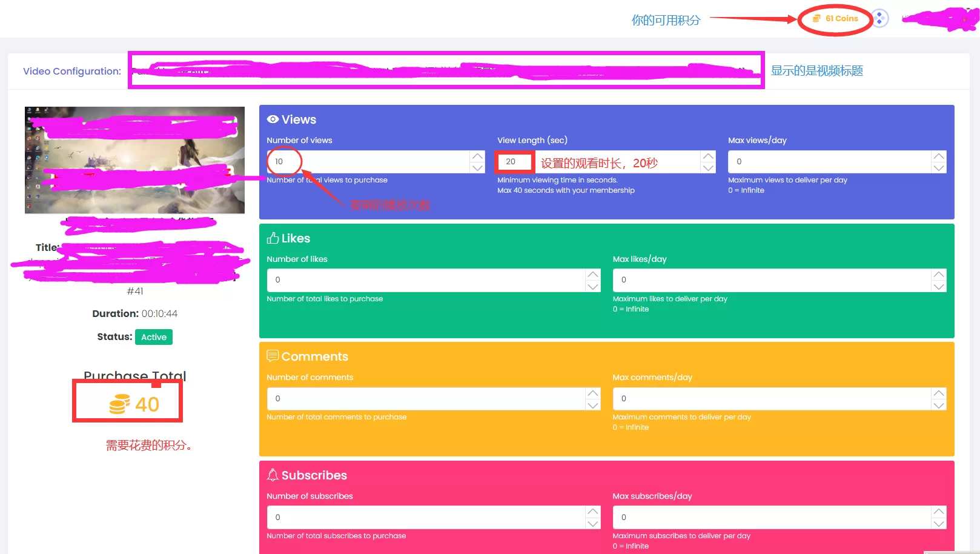The width and height of the screenshot is (980, 554).
Task: Increase Number of views with up arrow
Action: tap(477, 156)
